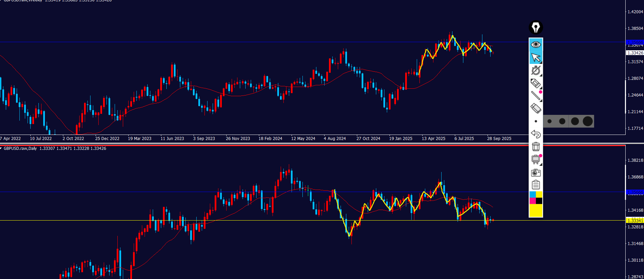Choose the smallest brush size dot
The image size is (644, 279).
tap(549, 121)
